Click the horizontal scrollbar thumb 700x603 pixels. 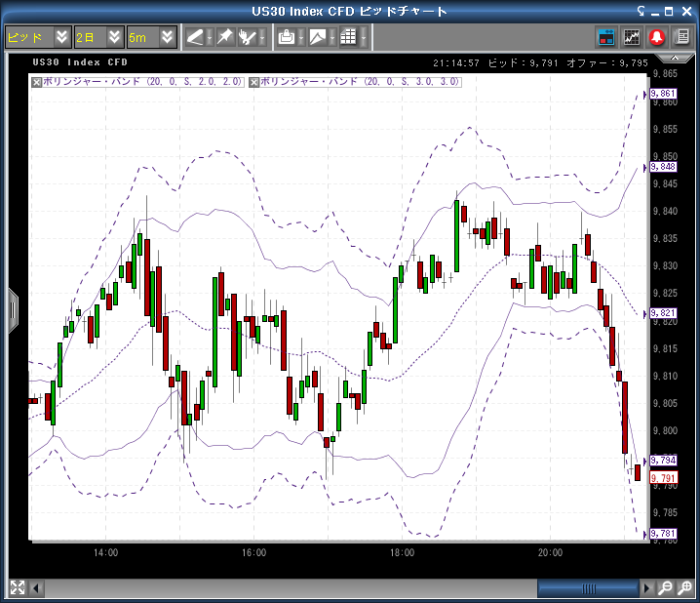tap(589, 588)
